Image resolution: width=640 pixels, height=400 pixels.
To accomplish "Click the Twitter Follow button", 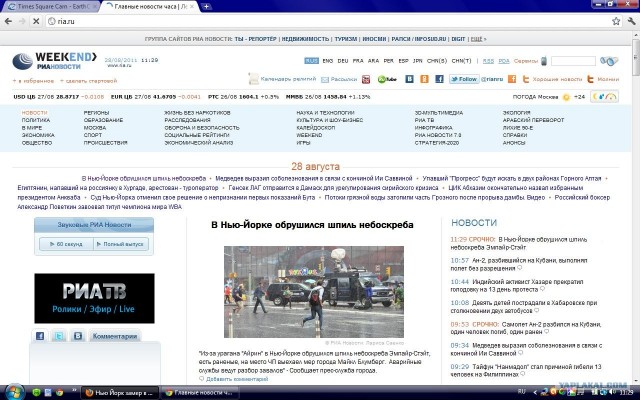I will pos(464,79).
